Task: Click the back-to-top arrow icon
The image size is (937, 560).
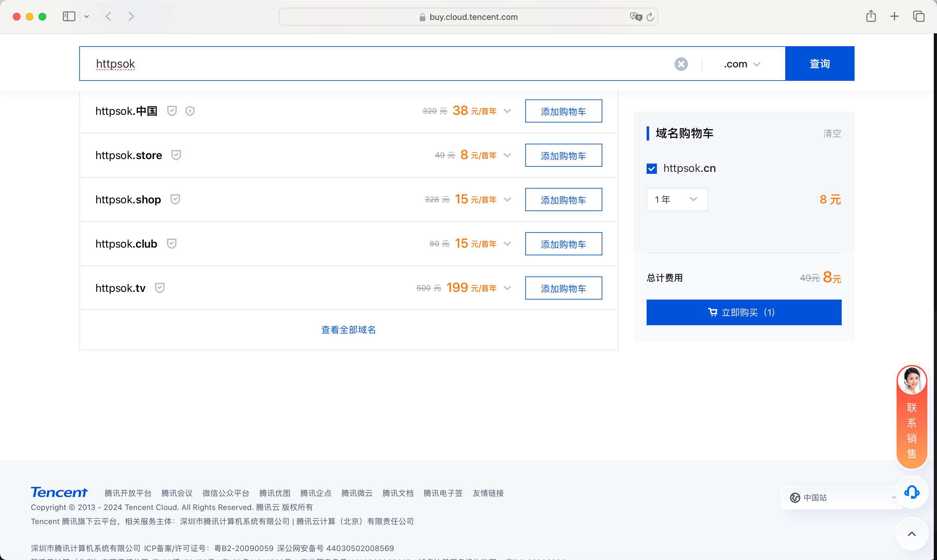Action: coord(912,533)
